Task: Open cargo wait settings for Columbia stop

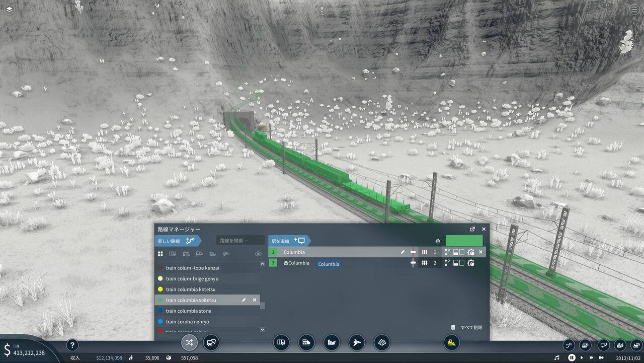Action: coord(471,252)
